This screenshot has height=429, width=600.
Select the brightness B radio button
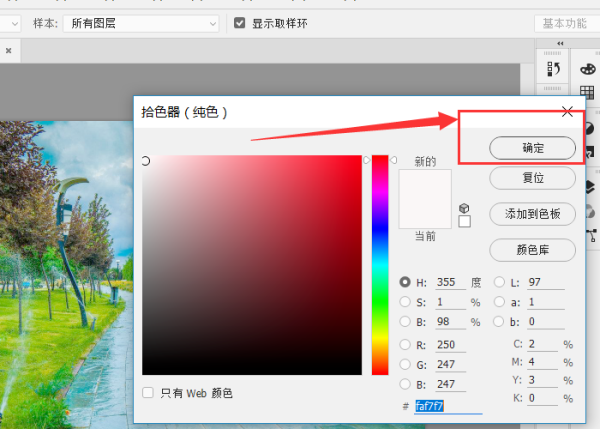coord(405,321)
